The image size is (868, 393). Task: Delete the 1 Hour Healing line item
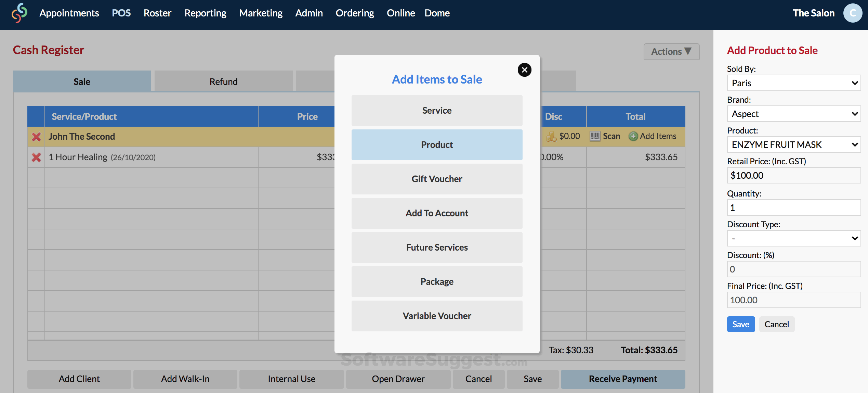point(36,157)
